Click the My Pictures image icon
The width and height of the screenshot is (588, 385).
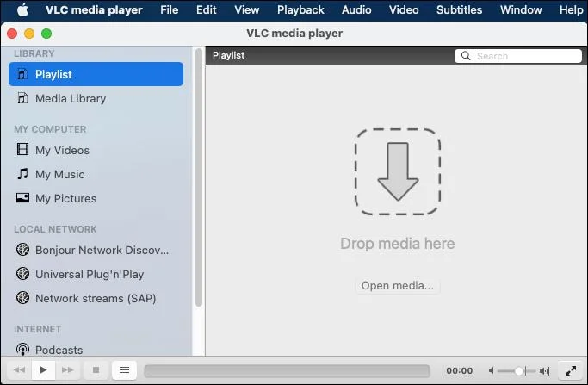pos(22,197)
